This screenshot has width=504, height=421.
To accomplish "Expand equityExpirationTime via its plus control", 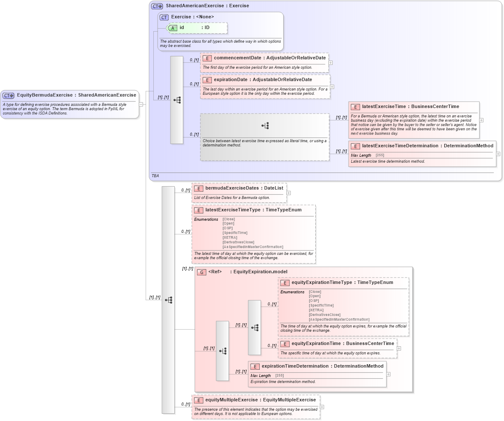I will pos(399,348).
